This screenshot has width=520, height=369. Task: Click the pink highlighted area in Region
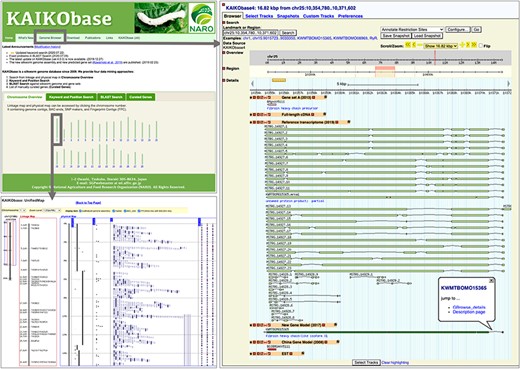click(x=385, y=71)
